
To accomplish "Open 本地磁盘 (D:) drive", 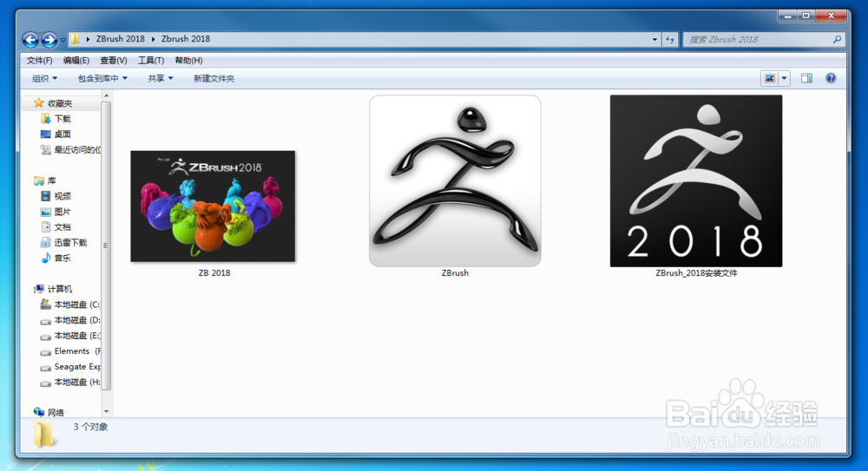I will pos(77,320).
